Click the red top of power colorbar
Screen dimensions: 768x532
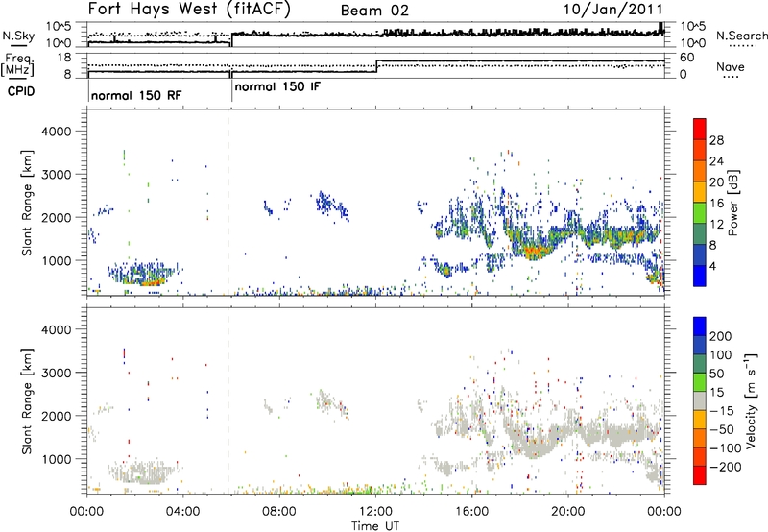700,128
